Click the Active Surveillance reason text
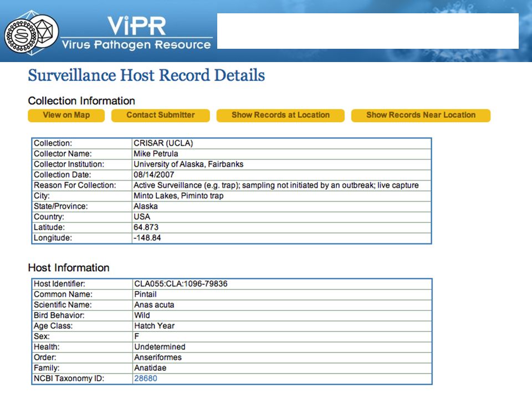This screenshot has height=399, width=532. coord(276,185)
